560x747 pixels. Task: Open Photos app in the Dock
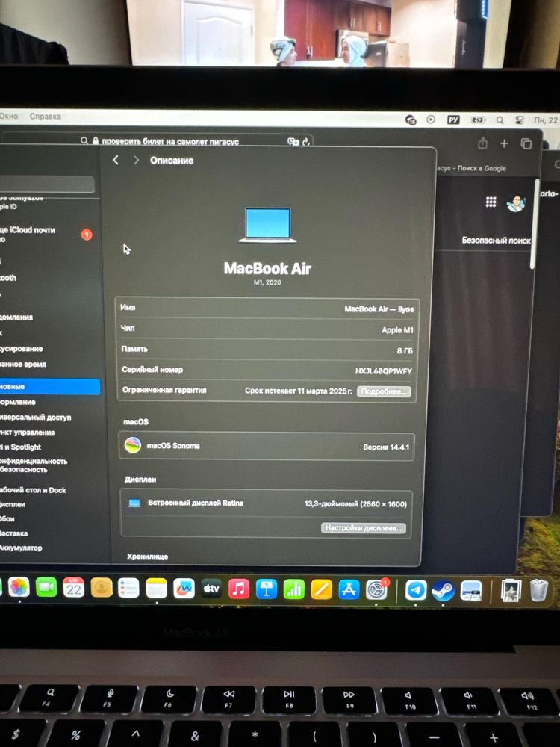(19, 588)
